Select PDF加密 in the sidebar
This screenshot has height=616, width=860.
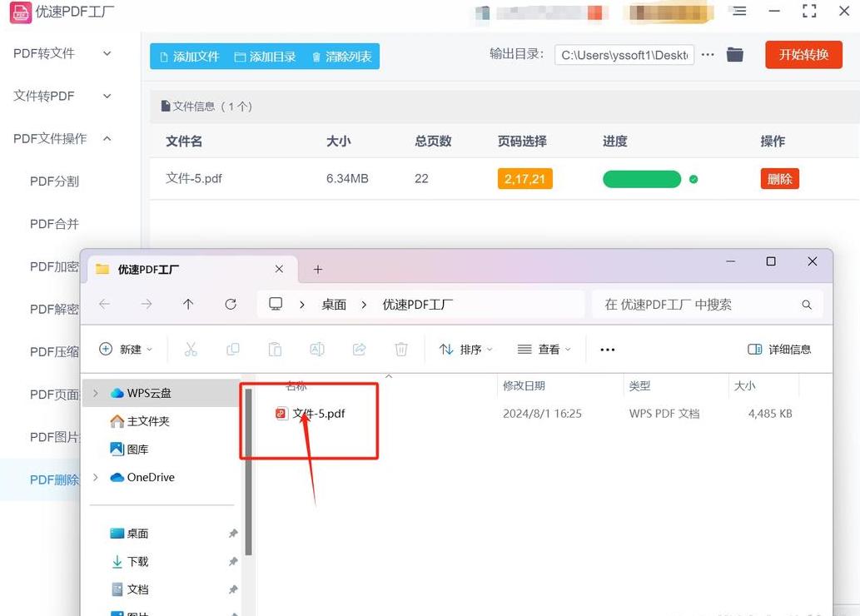click(x=54, y=266)
